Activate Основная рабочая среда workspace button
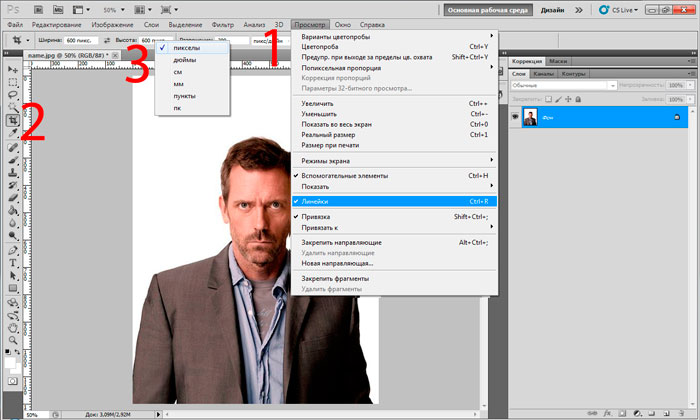700x420 pixels. pyautogui.click(x=488, y=10)
